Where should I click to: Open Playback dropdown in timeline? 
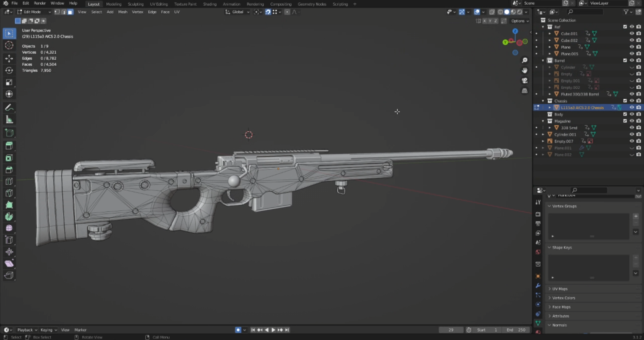point(27,330)
